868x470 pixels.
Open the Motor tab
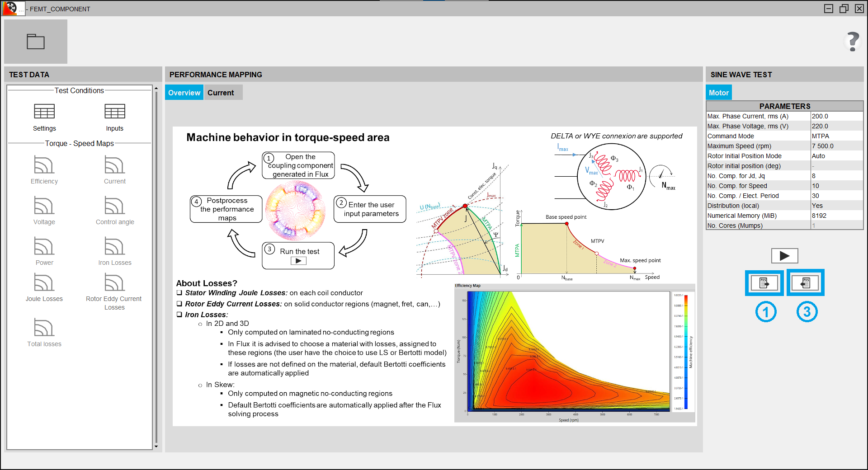pos(718,93)
